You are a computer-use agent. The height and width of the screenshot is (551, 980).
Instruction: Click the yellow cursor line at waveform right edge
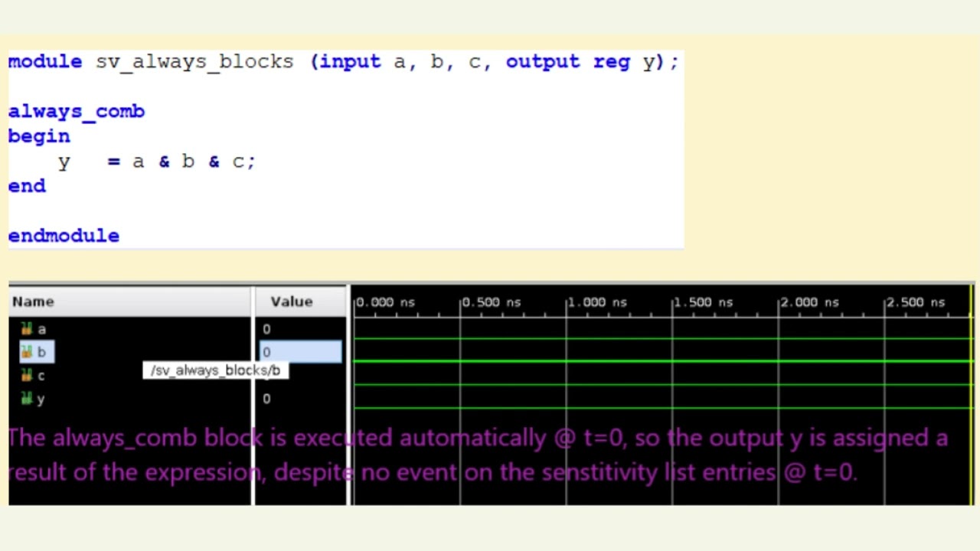point(971,394)
